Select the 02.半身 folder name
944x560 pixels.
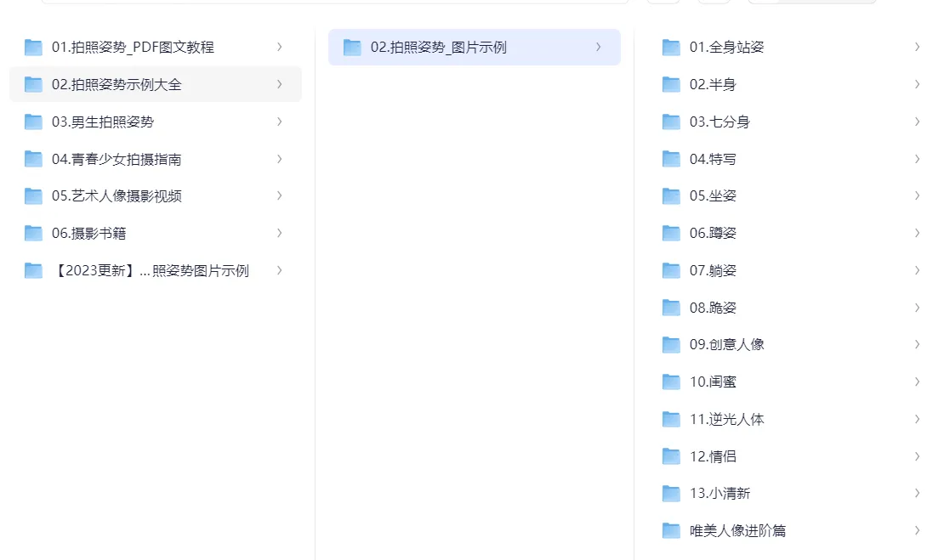pyautogui.click(x=712, y=84)
